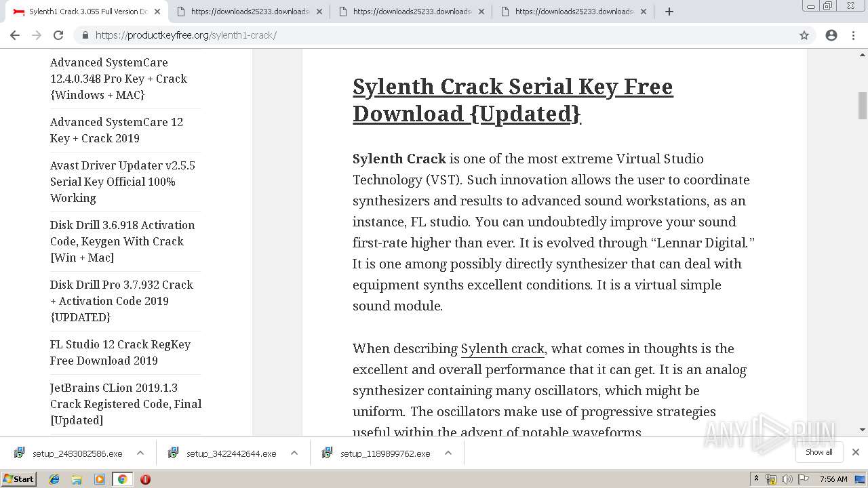Open the red shield taskbar icon
This screenshot has width=868, height=488.
pyautogui.click(x=145, y=479)
